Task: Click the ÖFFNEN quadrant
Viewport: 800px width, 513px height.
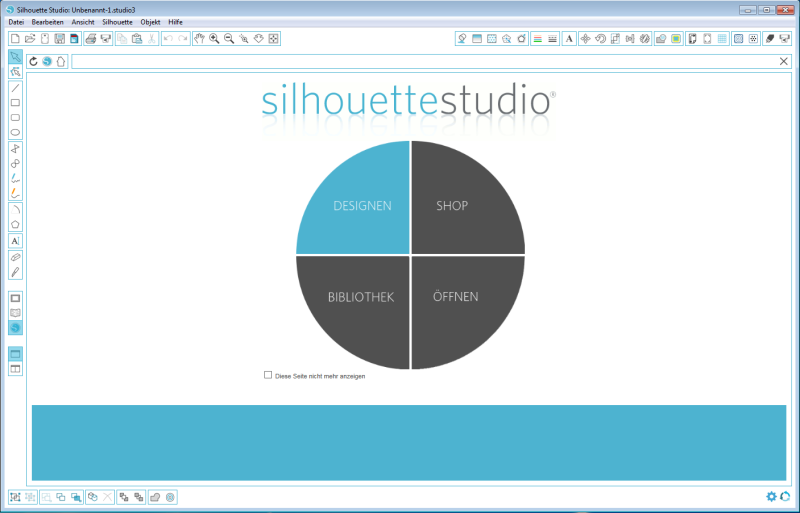Action: tap(456, 297)
